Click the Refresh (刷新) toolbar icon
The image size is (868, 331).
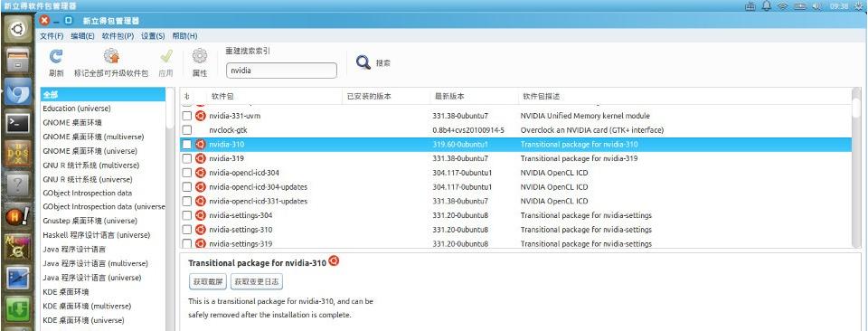click(x=56, y=56)
